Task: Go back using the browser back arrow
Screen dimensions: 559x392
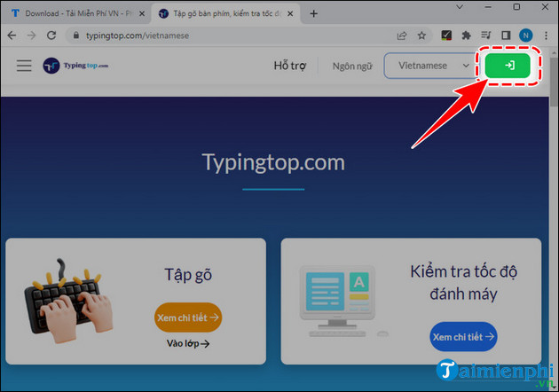Action: 12,36
